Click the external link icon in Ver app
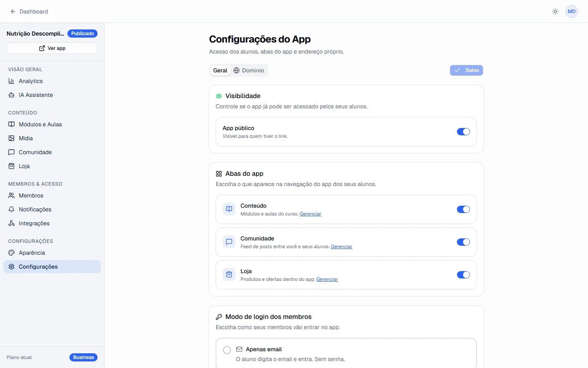 [42, 48]
